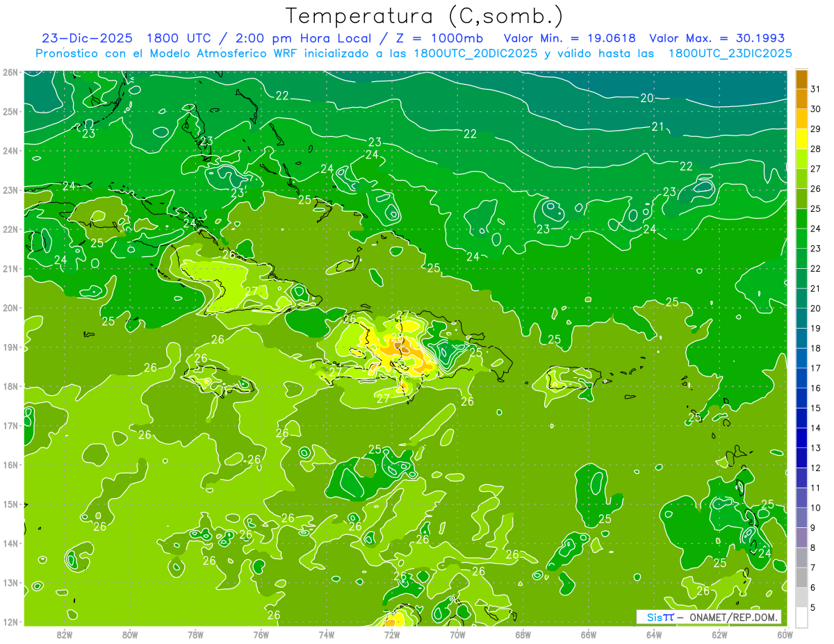Click the "70W" longitude axis label
This screenshot has height=644, width=834.
[457, 634]
